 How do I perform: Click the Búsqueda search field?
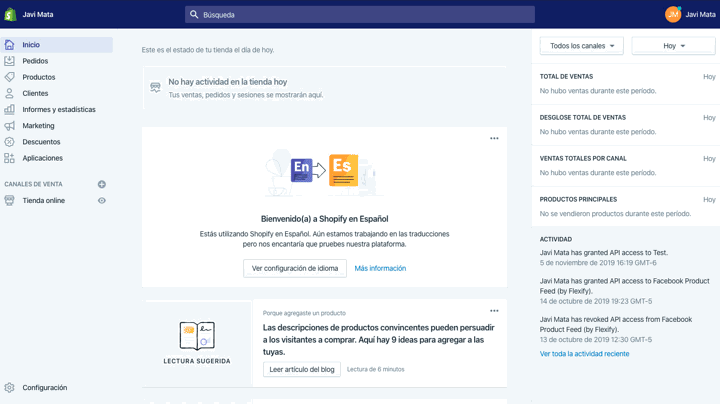tap(360, 15)
